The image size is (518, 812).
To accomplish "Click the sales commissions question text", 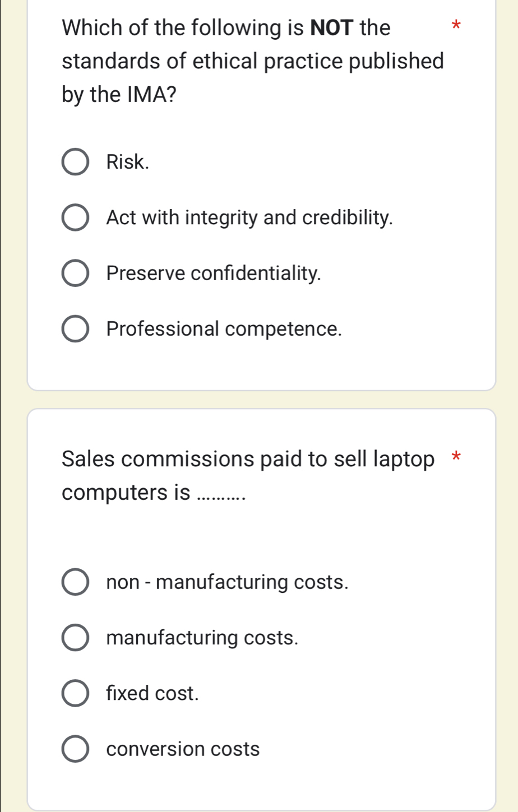I will coord(248,476).
